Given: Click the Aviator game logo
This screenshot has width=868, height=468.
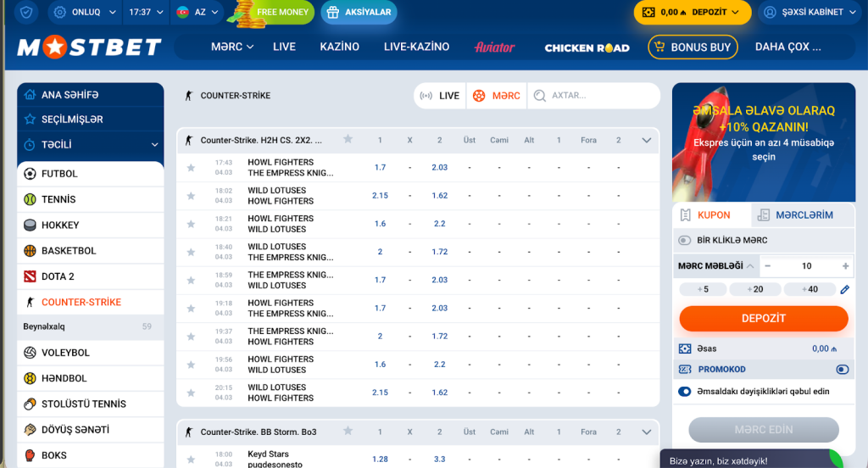Looking at the screenshot, I should coord(495,47).
